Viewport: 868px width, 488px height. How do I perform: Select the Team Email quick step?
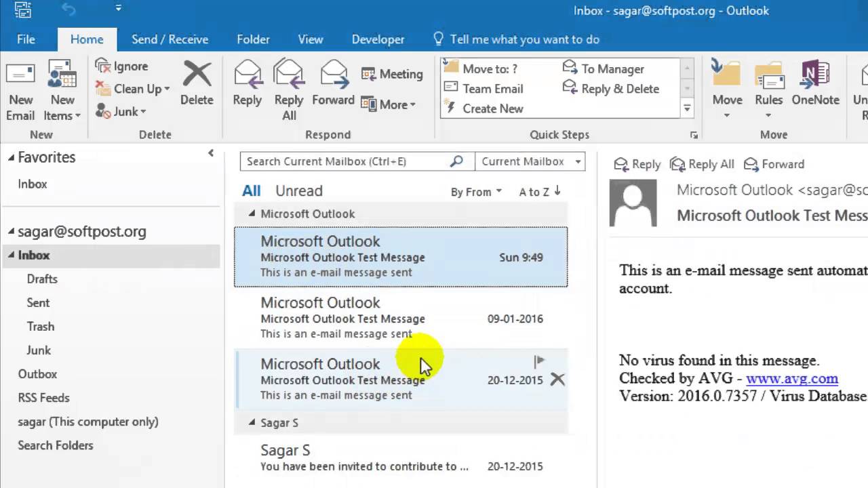click(484, 89)
